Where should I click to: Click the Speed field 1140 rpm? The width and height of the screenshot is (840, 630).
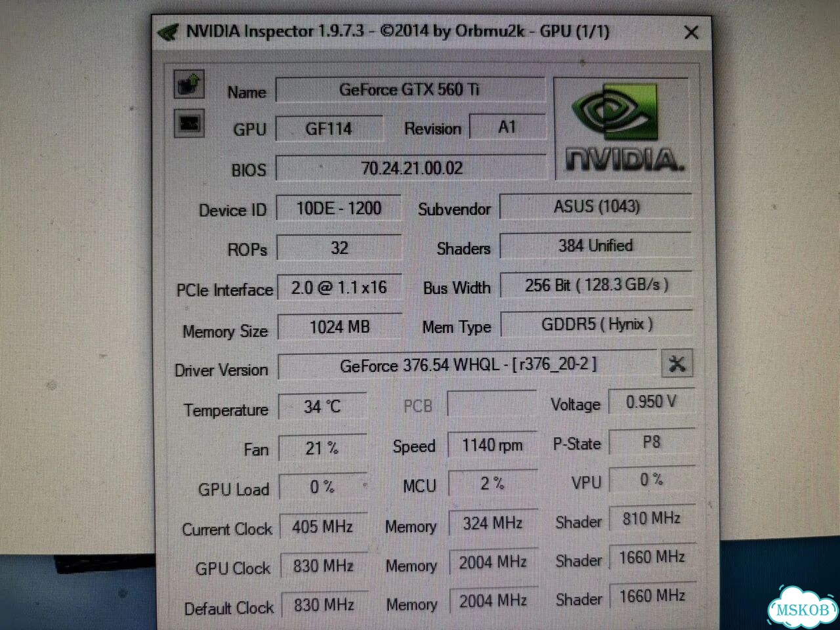pyautogui.click(x=492, y=445)
